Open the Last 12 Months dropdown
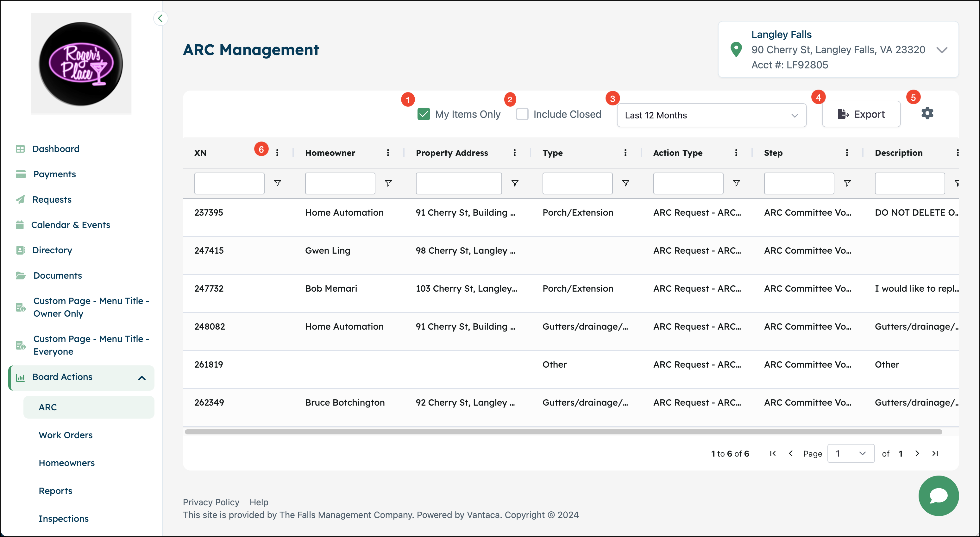Image resolution: width=980 pixels, height=537 pixels. pyautogui.click(x=711, y=115)
